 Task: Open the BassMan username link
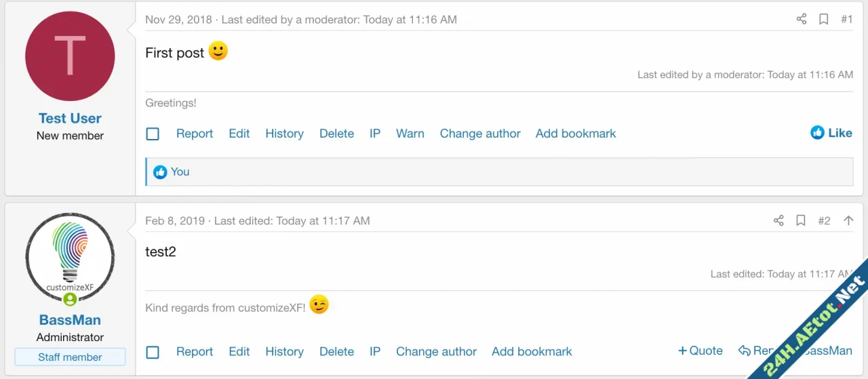(70, 320)
